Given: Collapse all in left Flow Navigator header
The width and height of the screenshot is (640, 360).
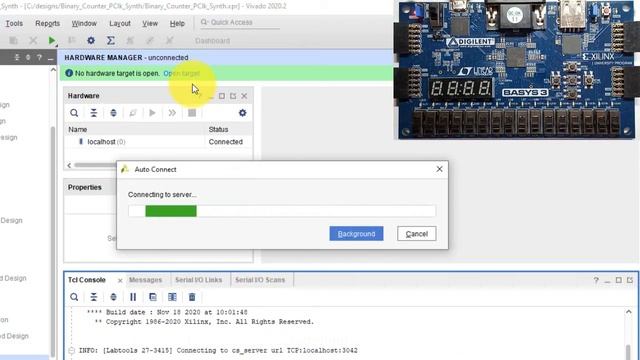Looking at the screenshot, I should [17, 58].
